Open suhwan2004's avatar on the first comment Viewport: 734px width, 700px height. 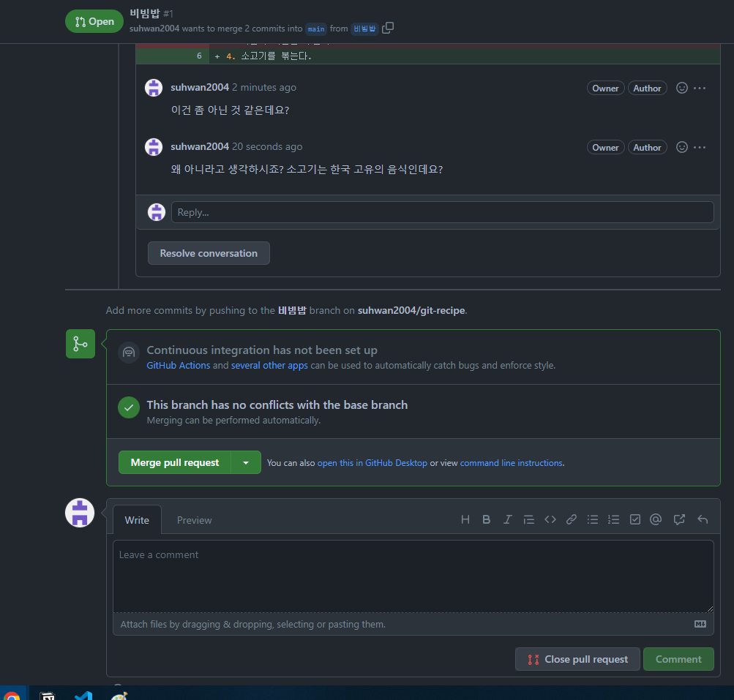coord(154,88)
